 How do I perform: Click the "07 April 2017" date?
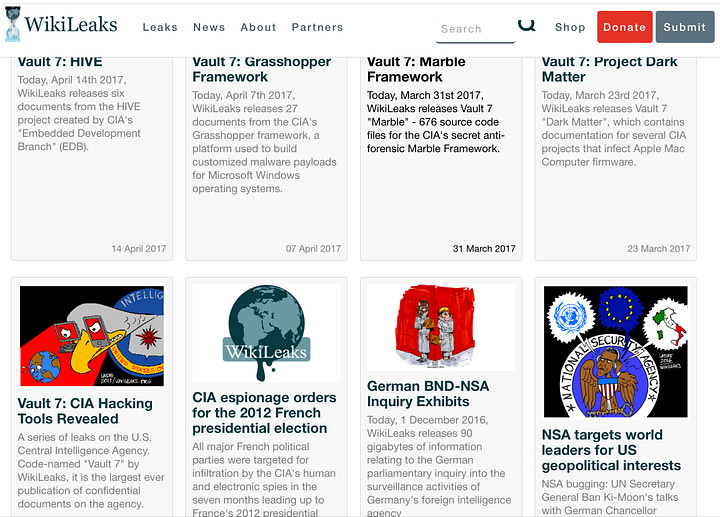(x=313, y=248)
